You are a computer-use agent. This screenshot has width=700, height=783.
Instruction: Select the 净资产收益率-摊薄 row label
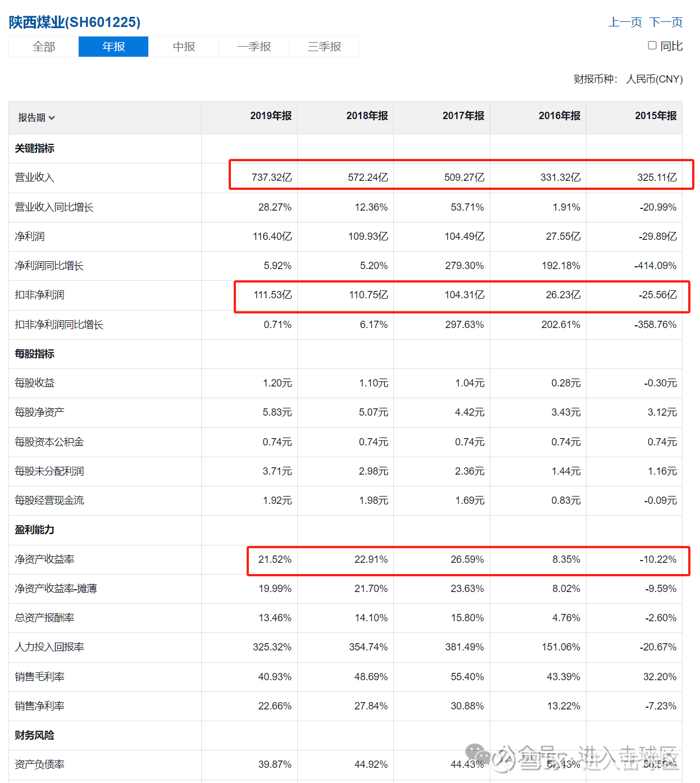tap(56, 589)
